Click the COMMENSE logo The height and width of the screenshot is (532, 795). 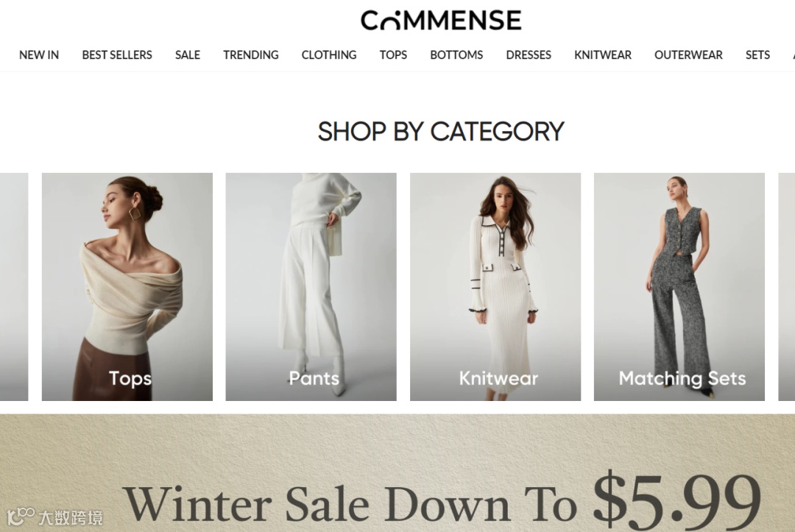coord(441,21)
